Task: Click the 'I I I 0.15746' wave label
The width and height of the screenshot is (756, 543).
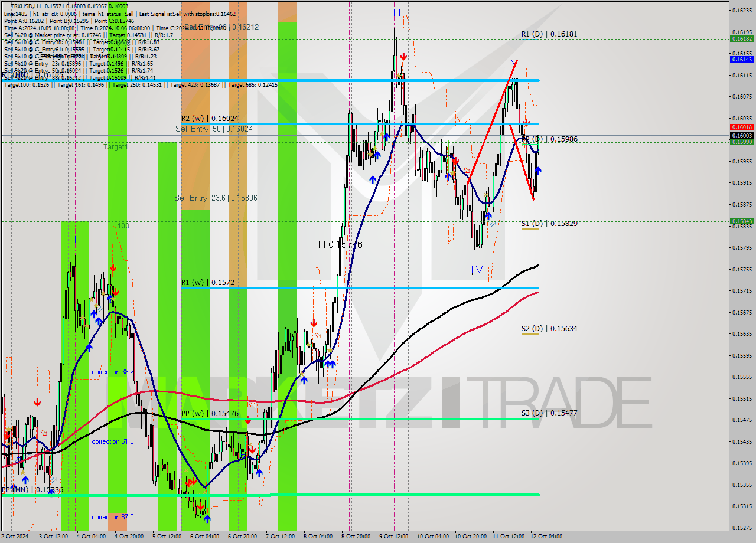Action: point(337,244)
